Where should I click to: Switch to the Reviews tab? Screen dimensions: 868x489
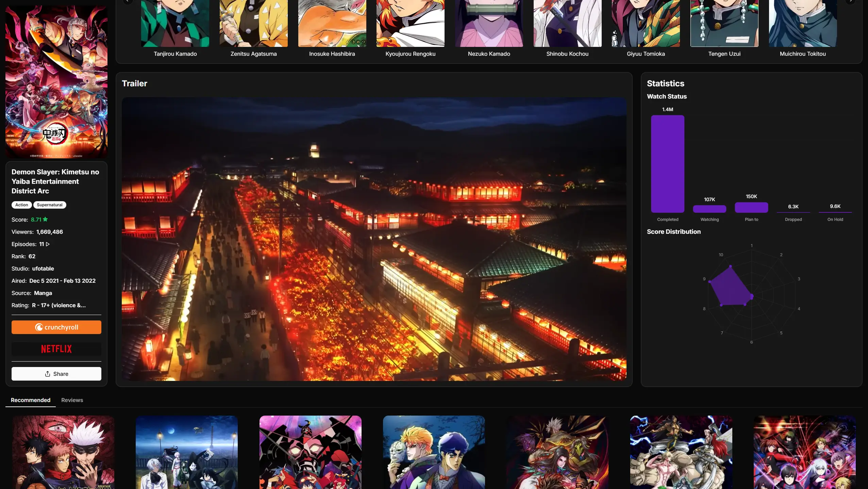click(72, 400)
